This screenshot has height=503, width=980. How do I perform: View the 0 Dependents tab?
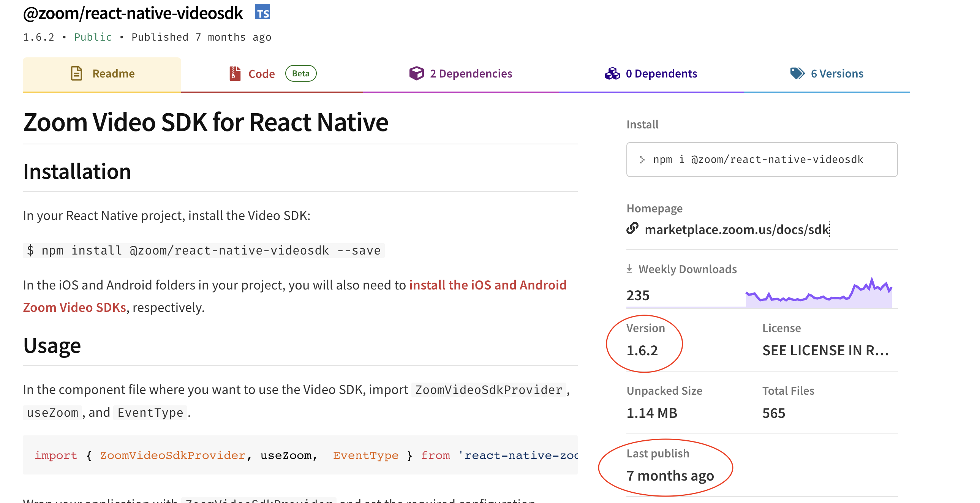(661, 73)
